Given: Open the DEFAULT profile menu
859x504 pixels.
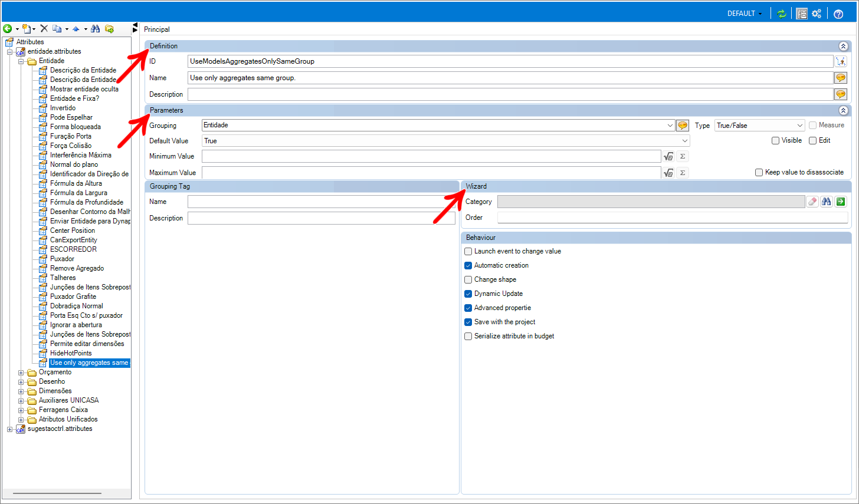Looking at the screenshot, I should click(x=745, y=14).
